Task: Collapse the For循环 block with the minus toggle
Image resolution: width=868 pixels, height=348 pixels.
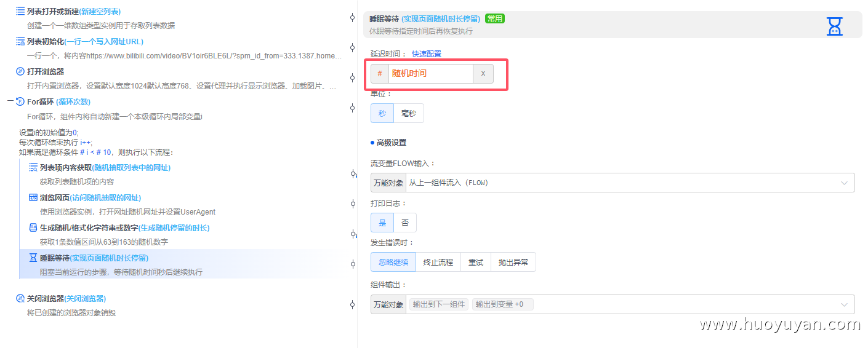Action: (10, 101)
